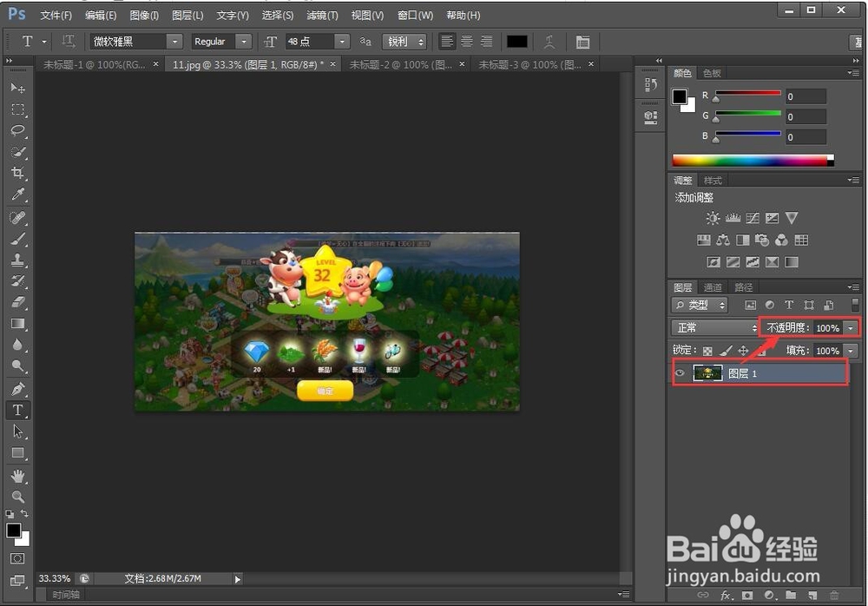Select the Horizontal Type tool in toolbox
This screenshot has width=868, height=606.
pos(17,411)
